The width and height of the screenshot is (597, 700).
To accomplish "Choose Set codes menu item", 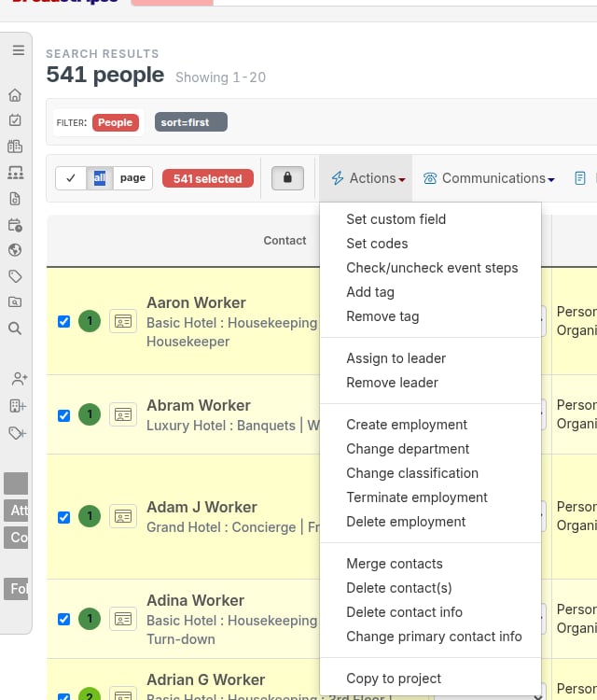I will click(377, 244).
